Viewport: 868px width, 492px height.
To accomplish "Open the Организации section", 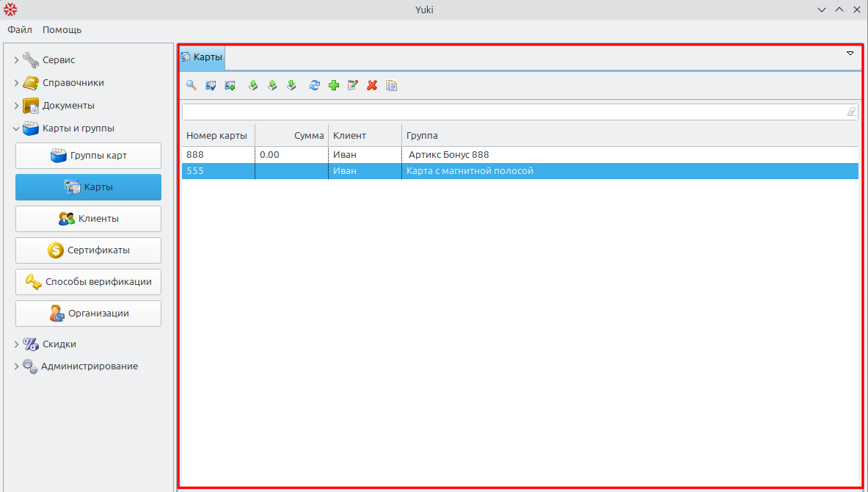I will click(89, 314).
